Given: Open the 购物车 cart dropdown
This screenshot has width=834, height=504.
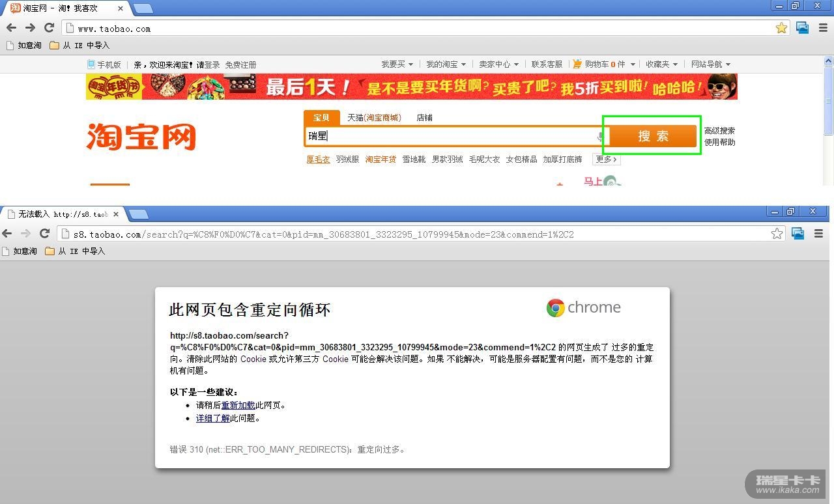Looking at the screenshot, I should click(x=604, y=64).
